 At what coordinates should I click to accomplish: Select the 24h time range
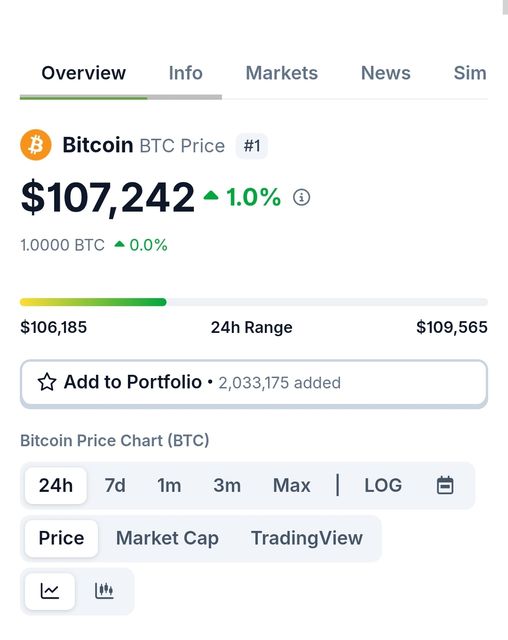[x=56, y=485]
